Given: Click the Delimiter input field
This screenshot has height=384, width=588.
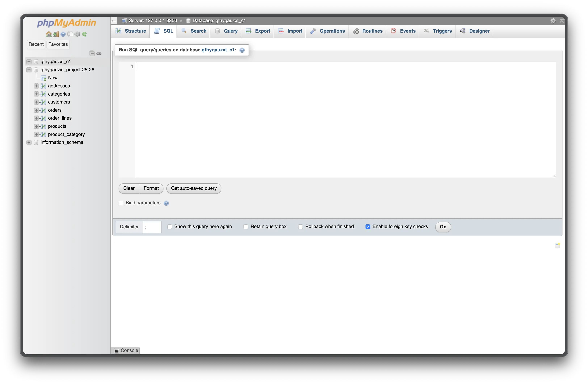Looking at the screenshot, I should [152, 227].
